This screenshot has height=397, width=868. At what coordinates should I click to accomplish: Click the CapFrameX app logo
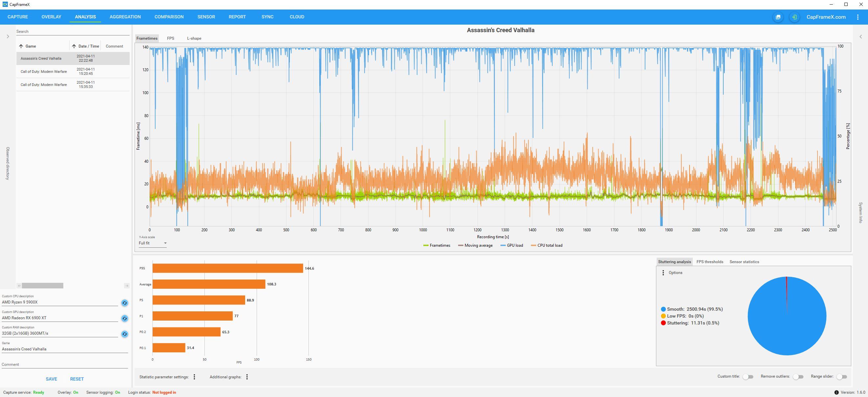click(x=5, y=4)
